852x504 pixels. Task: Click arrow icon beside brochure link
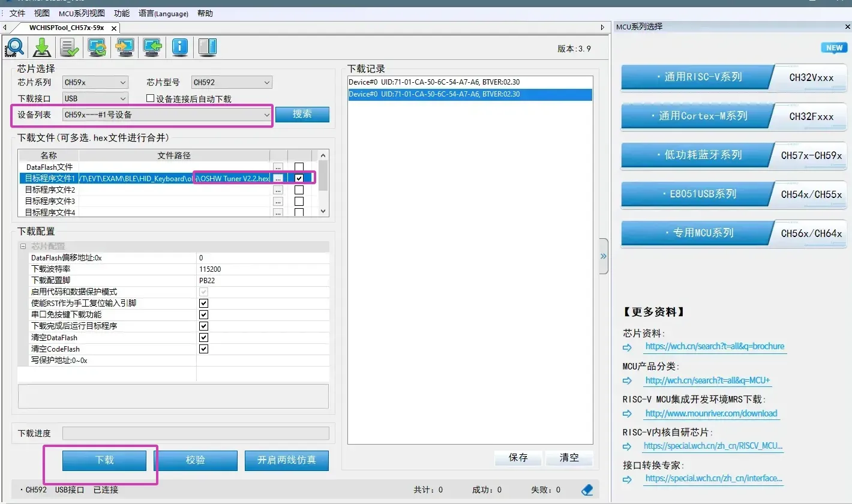pyautogui.click(x=628, y=347)
